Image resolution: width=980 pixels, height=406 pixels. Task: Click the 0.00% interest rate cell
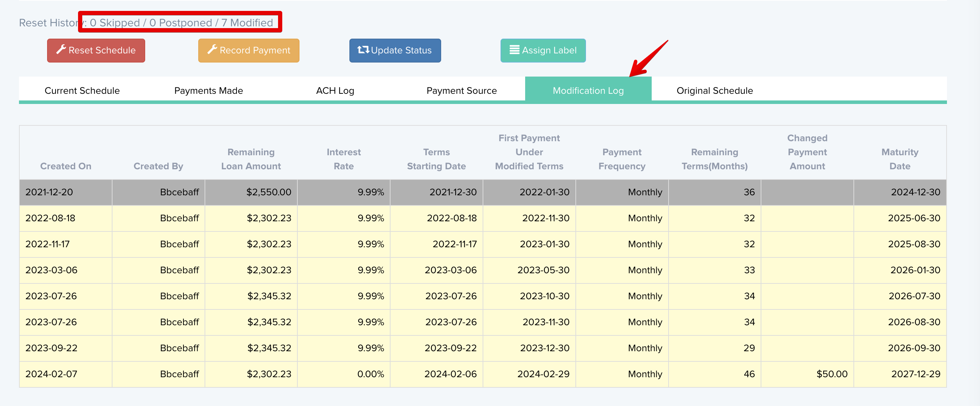click(x=370, y=374)
